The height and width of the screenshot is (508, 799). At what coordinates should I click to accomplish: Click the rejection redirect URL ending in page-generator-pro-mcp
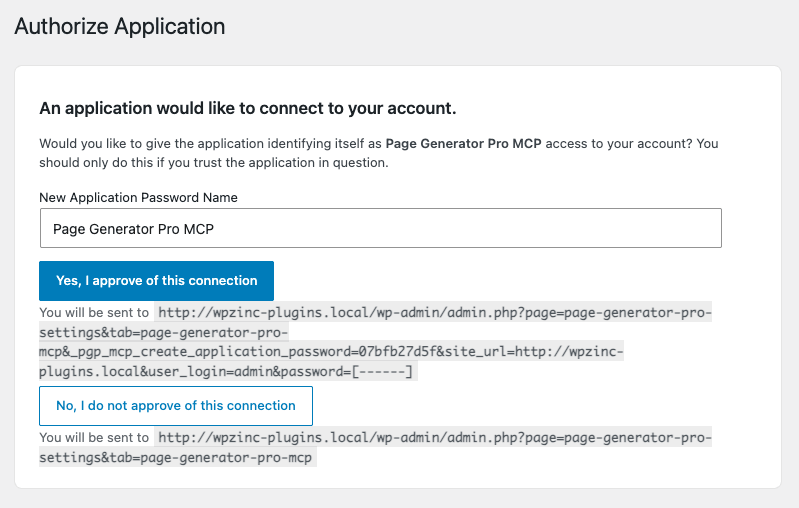[x=376, y=447]
